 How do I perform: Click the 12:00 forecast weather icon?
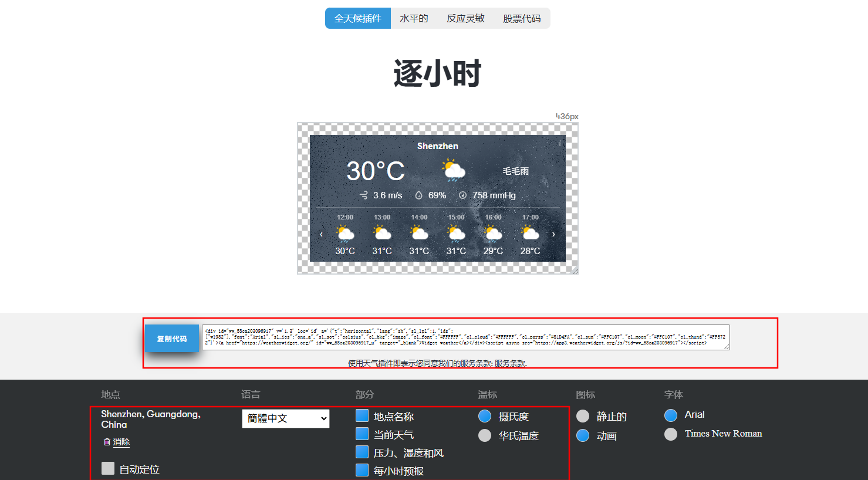(x=345, y=234)
